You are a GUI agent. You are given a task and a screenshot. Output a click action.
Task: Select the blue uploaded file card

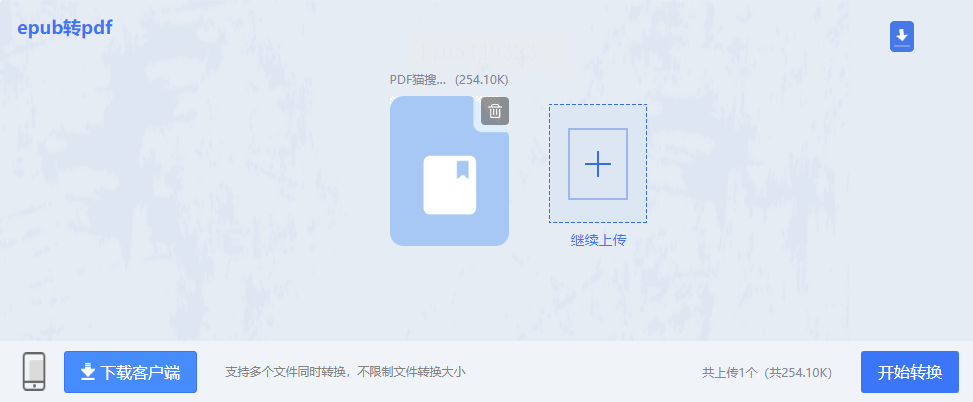coord(449,171)
